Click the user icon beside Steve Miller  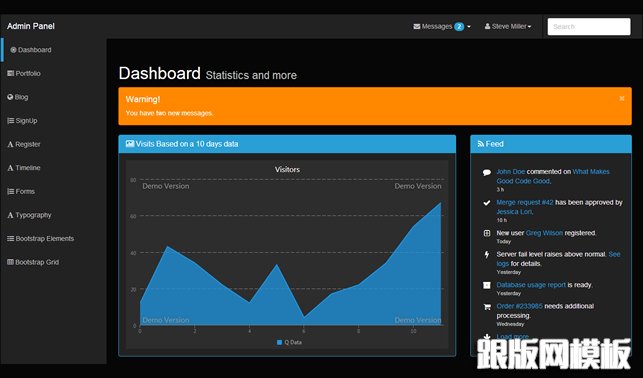point(487,26)
